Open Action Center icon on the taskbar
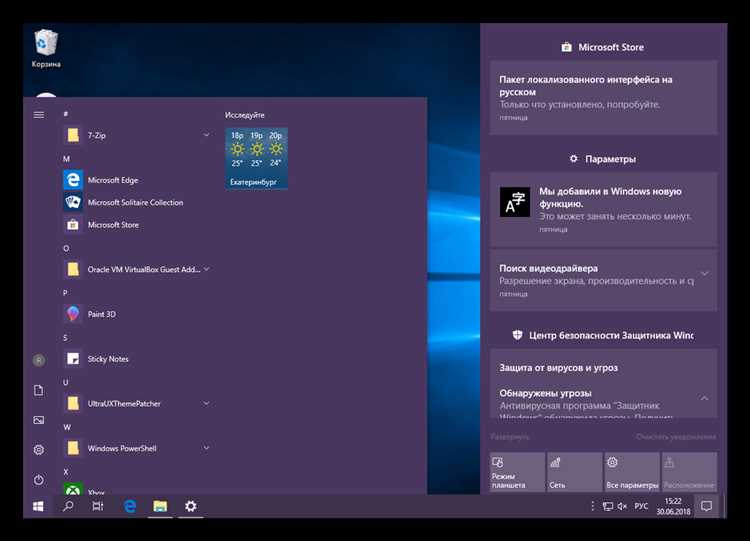Screen dimensions: 750x541 [x=706, y=506]
